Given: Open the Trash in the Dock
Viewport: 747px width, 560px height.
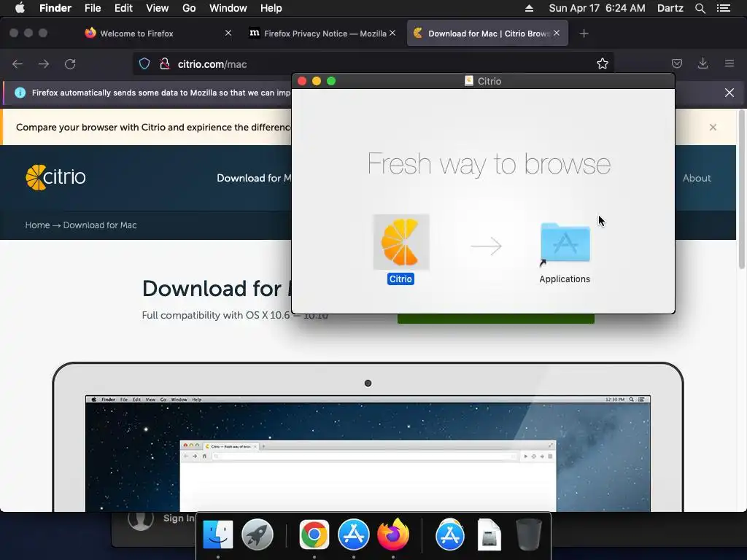Looking at the screenshot, I should point(528,534).
